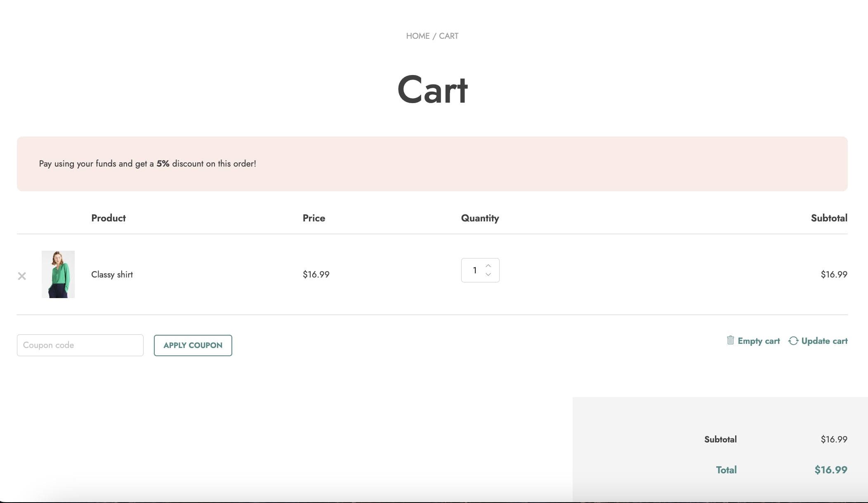This screenshot has width=868, height=503.
Task: Go to HOME via the breadcrumb
Action: pyautogui.click(x=417, y=36)
